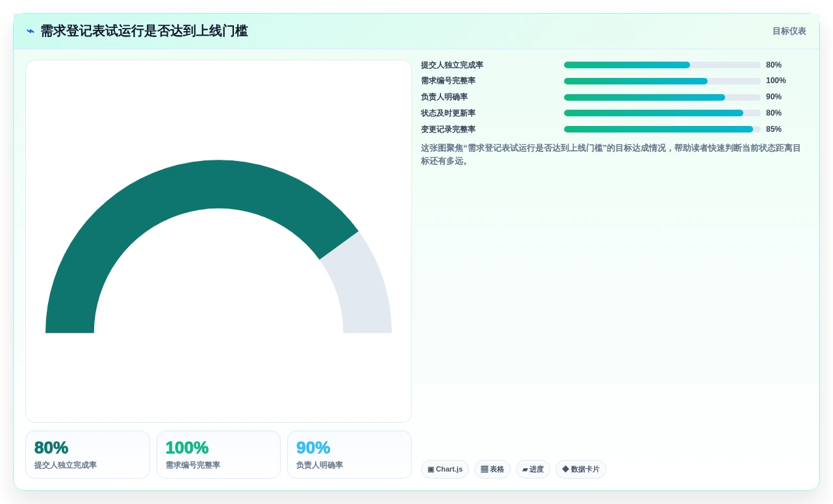This screenshot has width=833, height=504.
Task: Click the 提交人独立完成率 label in progress list
Action: (452, 65)
